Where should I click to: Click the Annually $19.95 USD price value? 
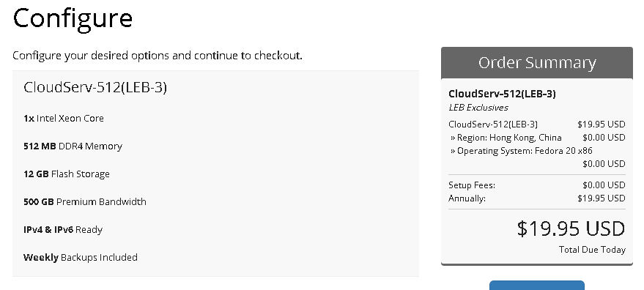(602, 198)
